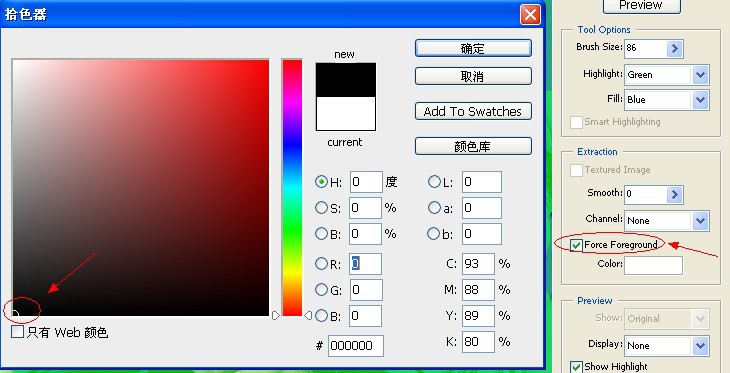Click the L lightness value field
730x373 pixels.
(x=482, y=182)
